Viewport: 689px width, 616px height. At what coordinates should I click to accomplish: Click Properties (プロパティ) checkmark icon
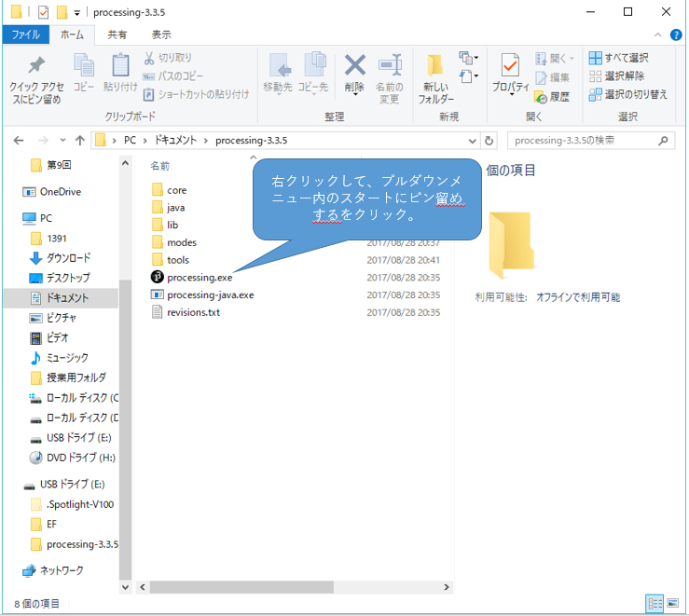(511, 74)
